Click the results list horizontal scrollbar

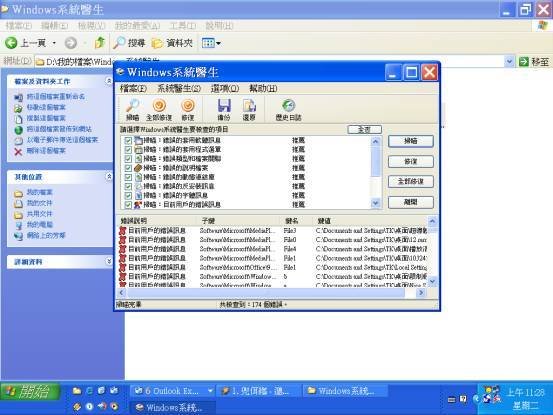pyautogui.click(x=271, y=293)
